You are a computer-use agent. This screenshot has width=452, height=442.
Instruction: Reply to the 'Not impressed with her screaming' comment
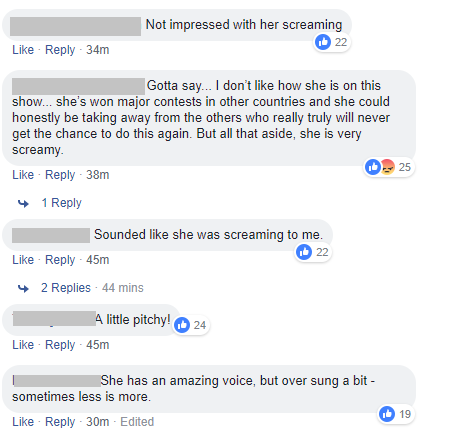coord(60,50)
